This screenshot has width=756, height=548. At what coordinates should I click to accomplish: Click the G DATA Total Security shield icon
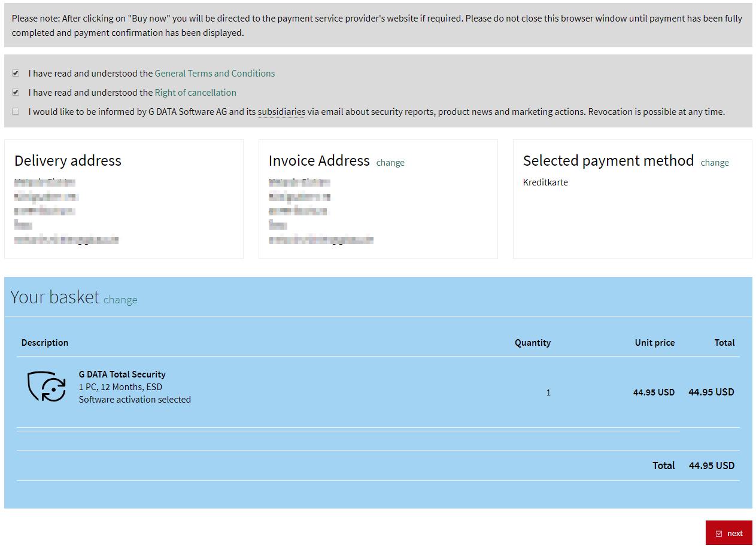47,386
